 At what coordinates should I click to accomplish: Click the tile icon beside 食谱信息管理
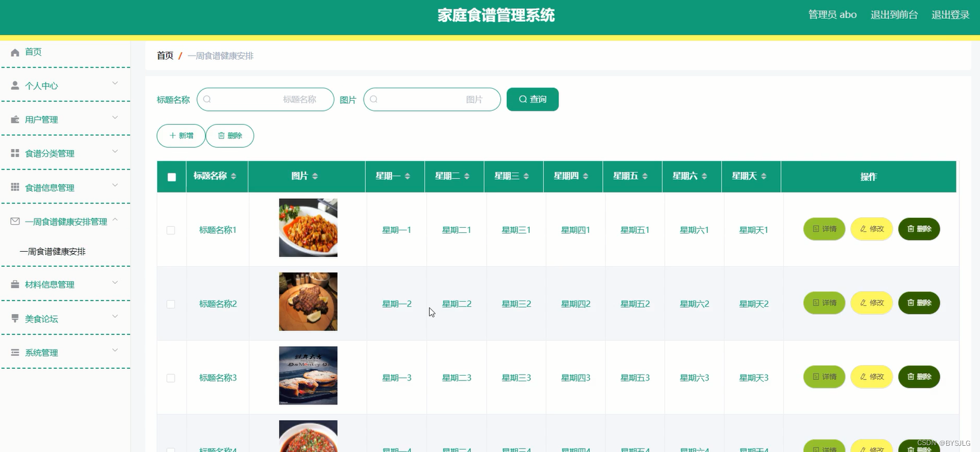tap(15, 188)
